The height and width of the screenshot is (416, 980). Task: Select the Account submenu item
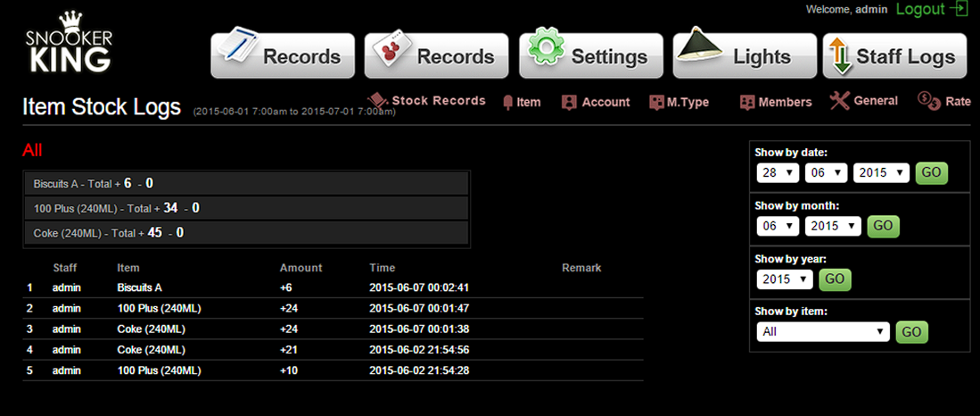point(596,102)
